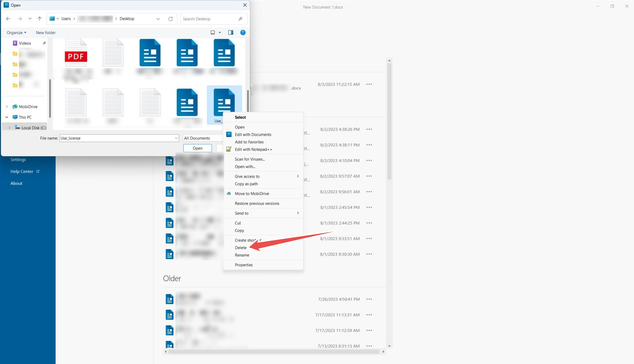Open the Help question mark icon
The width and height of the screenshot is (634, 364).
243,32
